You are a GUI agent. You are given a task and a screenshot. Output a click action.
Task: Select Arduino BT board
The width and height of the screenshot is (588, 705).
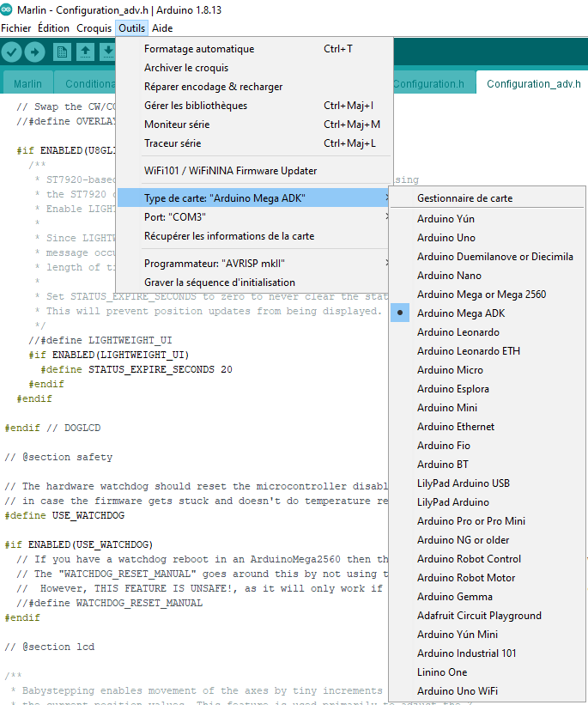click(488, 465)
